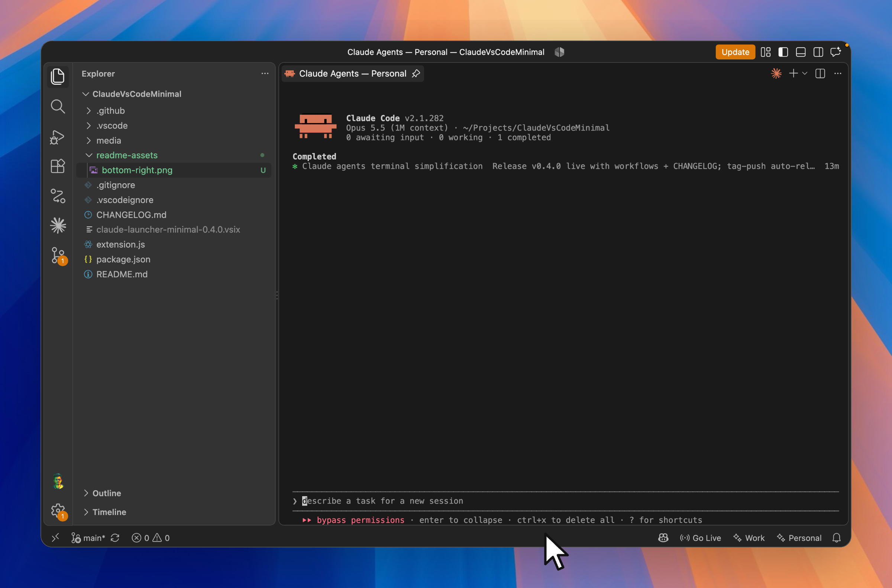The height and width of the screenshot is (588, 892).
Task: Click the Work profile in status bar
Action: pyautogui.click(x=749, y=538)
